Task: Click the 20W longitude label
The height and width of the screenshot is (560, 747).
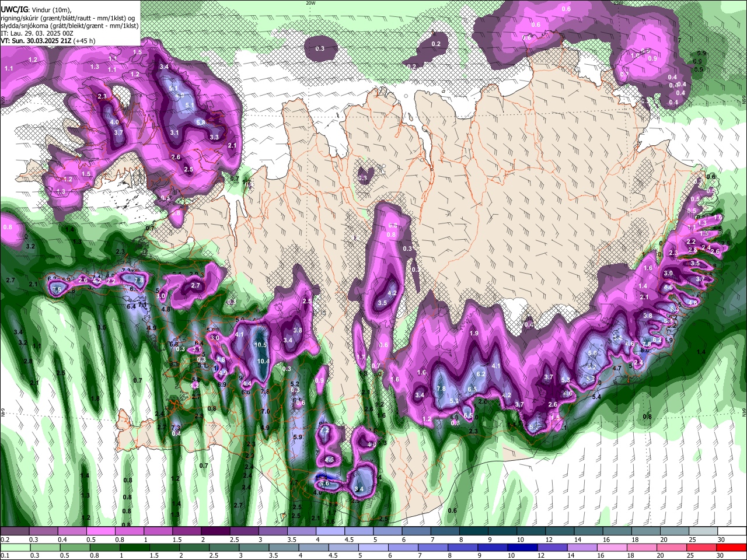Action: 310,3
